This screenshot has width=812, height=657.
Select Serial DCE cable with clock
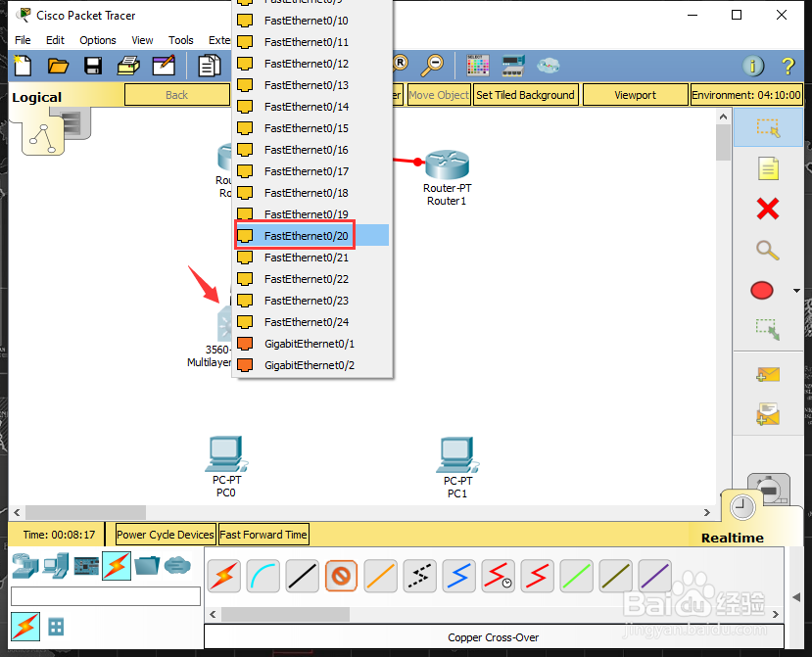pos(499,576)
